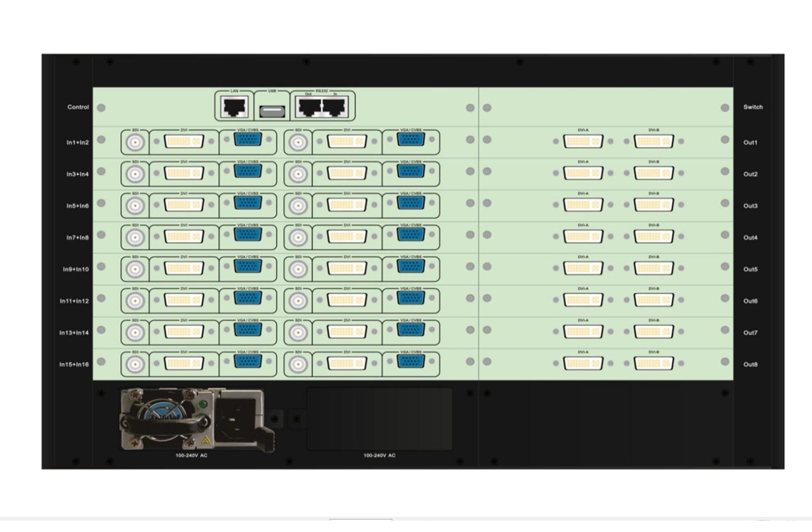Click the RS232 Out port
This screenshot has width=812, height=532.
click(x=310, y=107)
